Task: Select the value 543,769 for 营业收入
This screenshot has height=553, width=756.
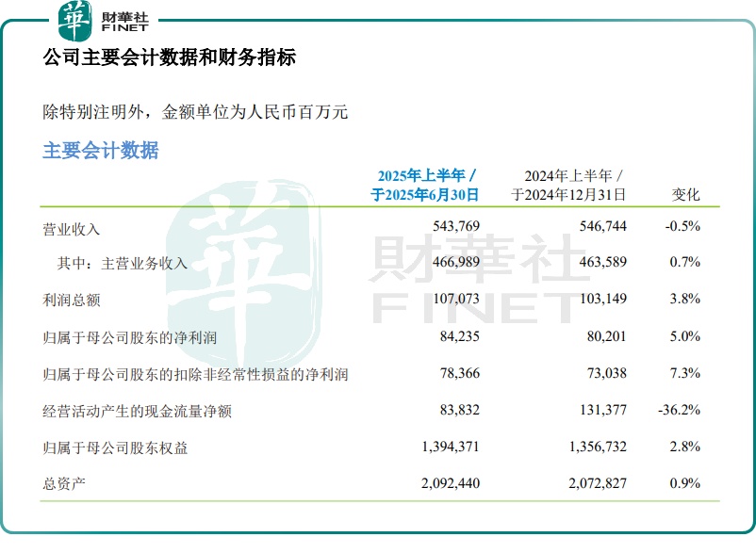Action: pos(453,227)
